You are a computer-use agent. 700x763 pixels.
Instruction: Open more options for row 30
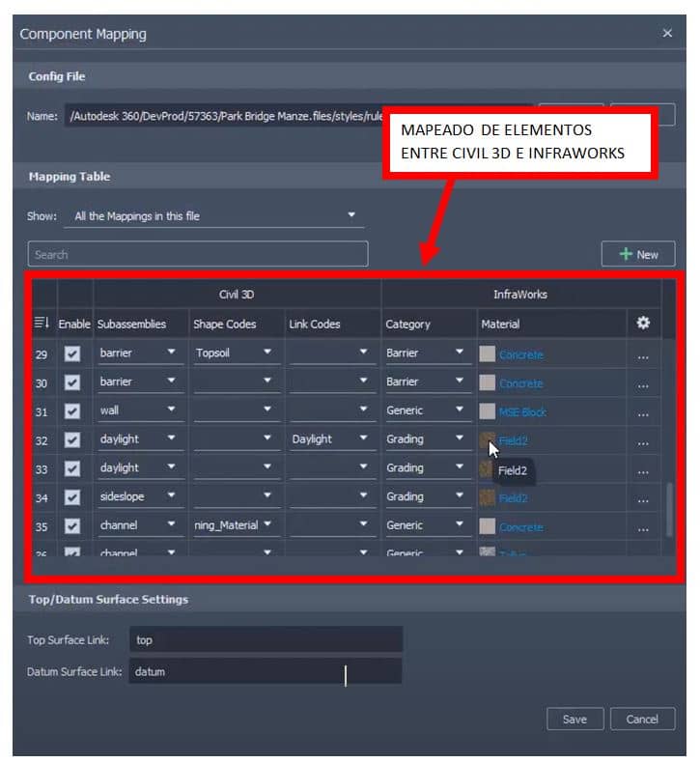pos(643,386)
